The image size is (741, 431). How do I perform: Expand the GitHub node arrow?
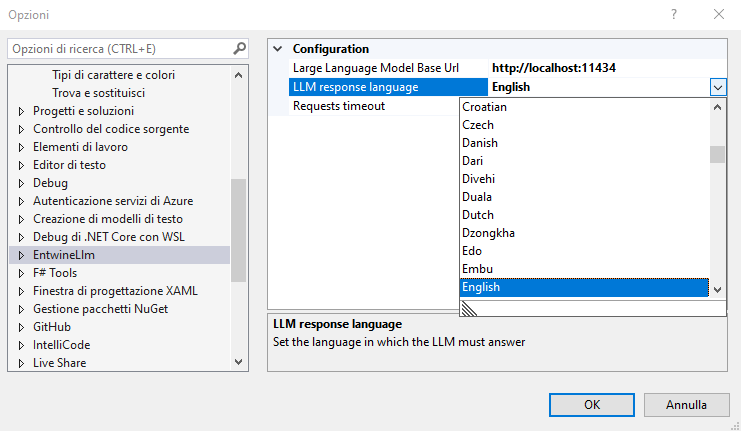(21, 327)
